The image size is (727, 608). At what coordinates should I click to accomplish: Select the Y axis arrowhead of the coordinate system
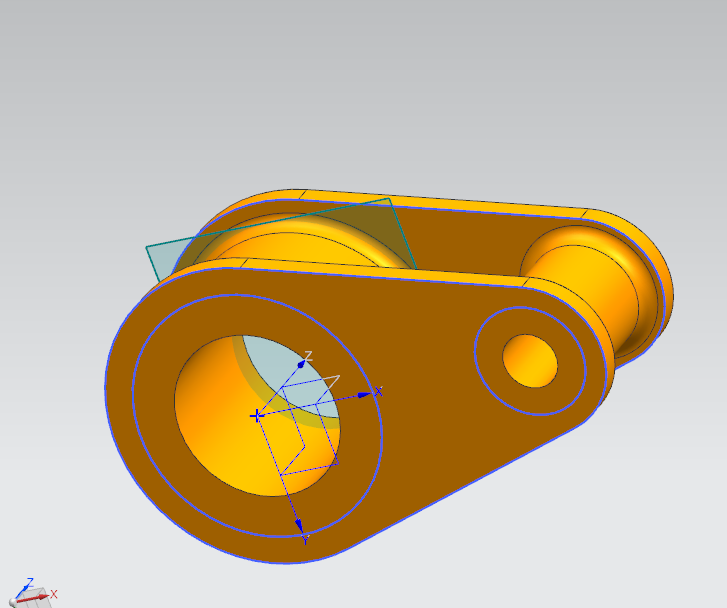coord(299,526)
